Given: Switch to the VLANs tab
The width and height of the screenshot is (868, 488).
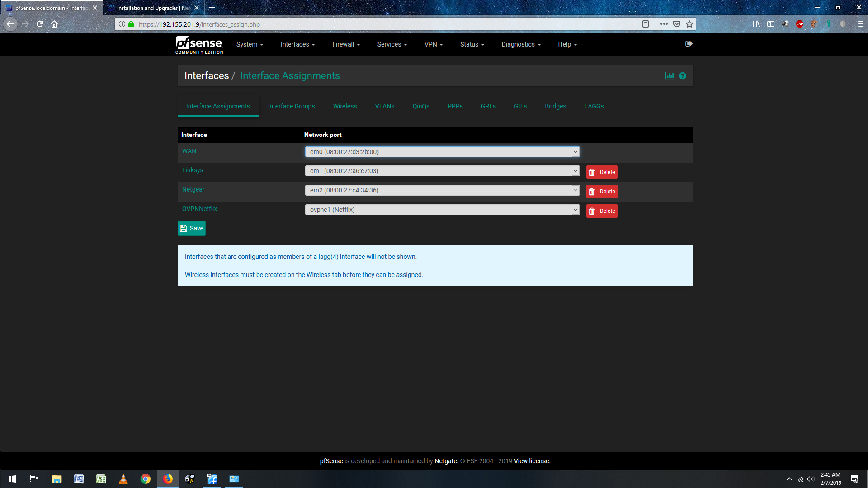Looking at the screenshot, I should tap(384, 106).
